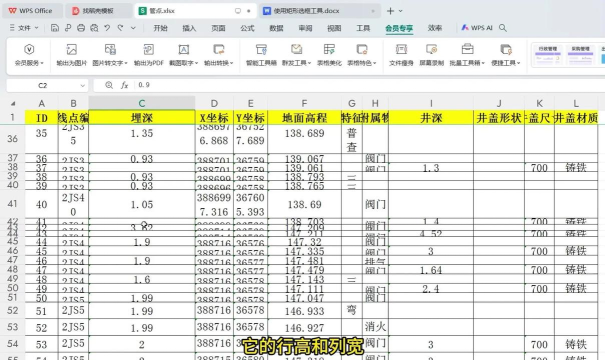605x360 pixels.
Task: Open the 数据 ribbon tab
Action: point(276,28)
